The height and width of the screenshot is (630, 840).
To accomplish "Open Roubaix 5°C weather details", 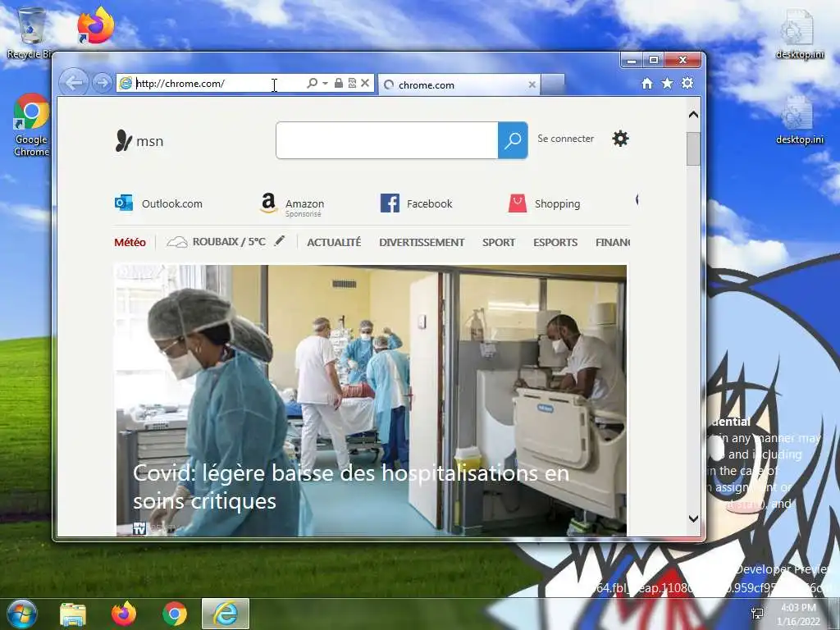I will (x=217, y=242).
